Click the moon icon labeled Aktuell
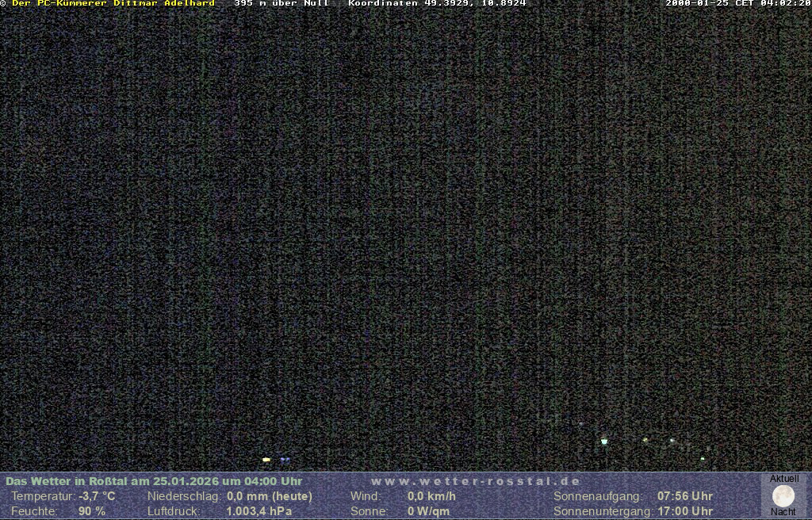Image resolution: width=812 pixels, height=520 pixels. click(783, 496)
